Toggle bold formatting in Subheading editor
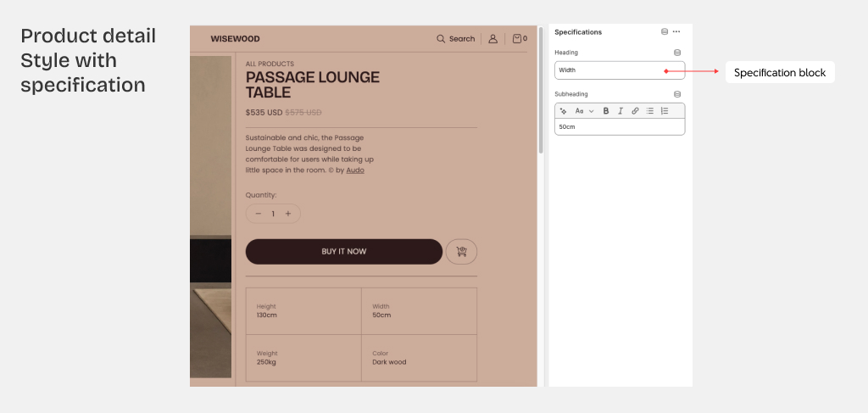This screenshot has width=868, height=413. coord(605,111)
